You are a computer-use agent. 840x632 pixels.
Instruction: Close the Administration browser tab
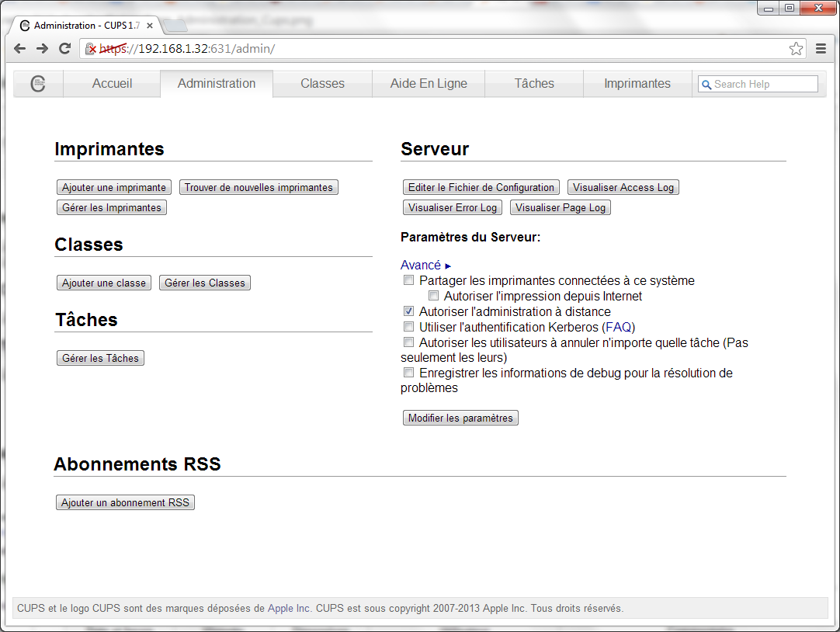150,26
